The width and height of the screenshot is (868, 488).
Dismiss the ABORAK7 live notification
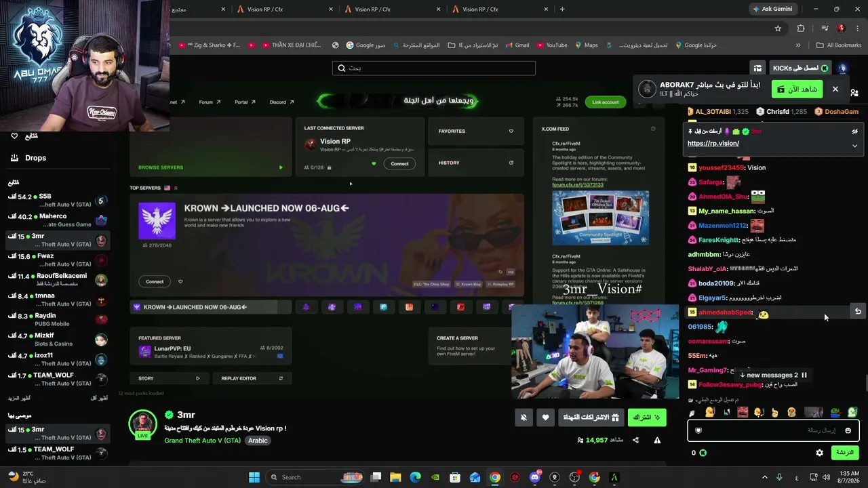835,89
